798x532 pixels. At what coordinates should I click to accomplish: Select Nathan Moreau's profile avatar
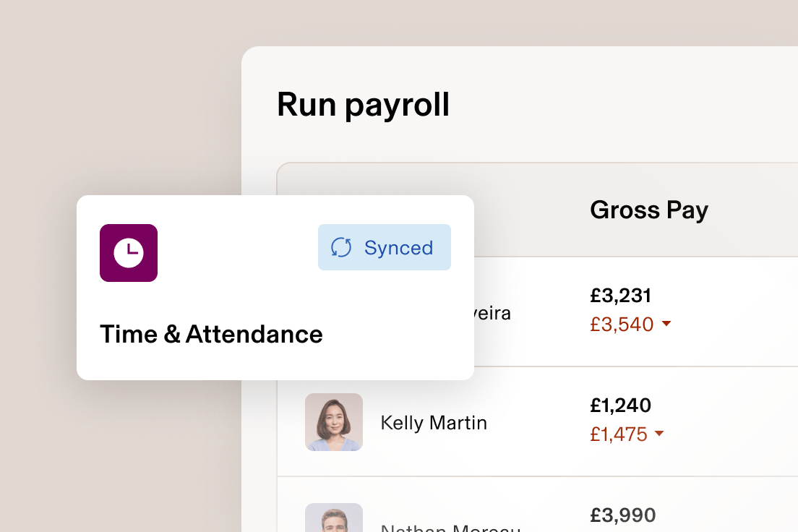[x=334, y=518]
